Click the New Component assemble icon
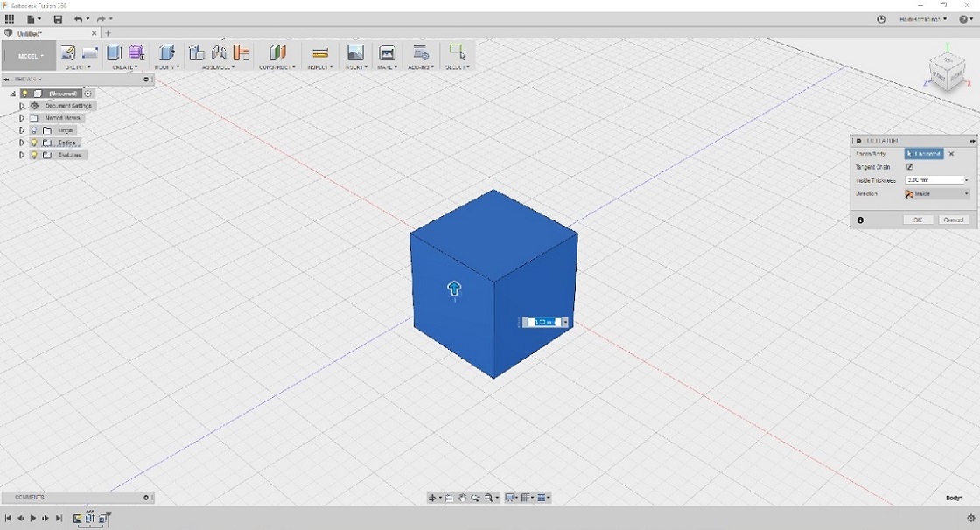 click(x=197, y=52)
